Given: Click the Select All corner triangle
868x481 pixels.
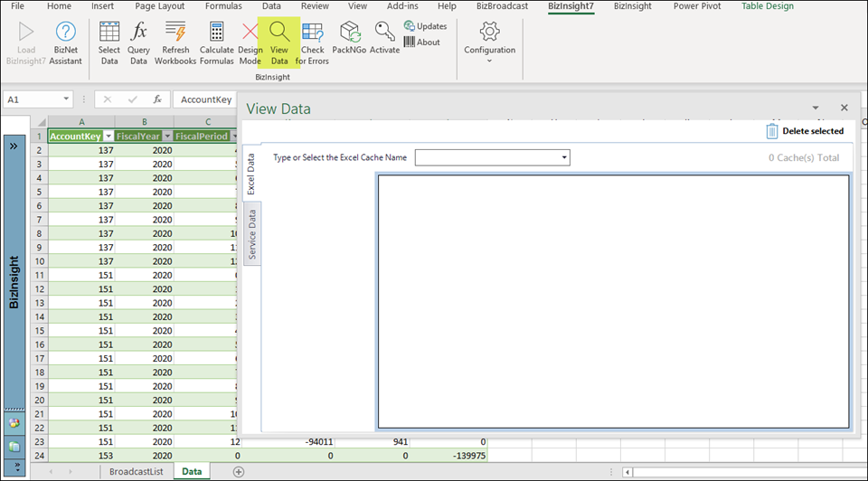Looking at the screenshot, I should click(41, 122).
